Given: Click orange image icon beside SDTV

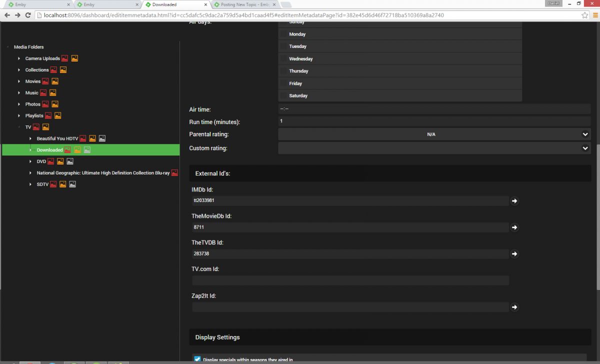Looking at the screenshot, I should [x=62, y=184].
